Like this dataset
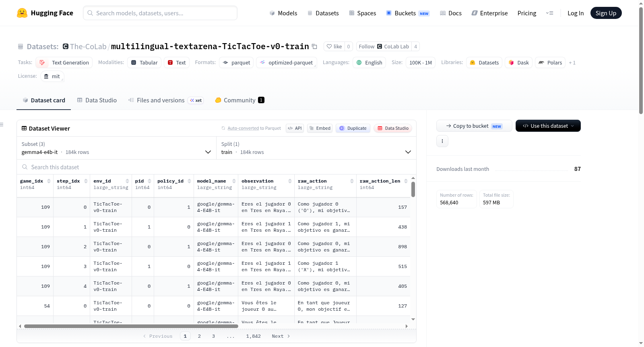The image size is (644, 347). point(334,46)
